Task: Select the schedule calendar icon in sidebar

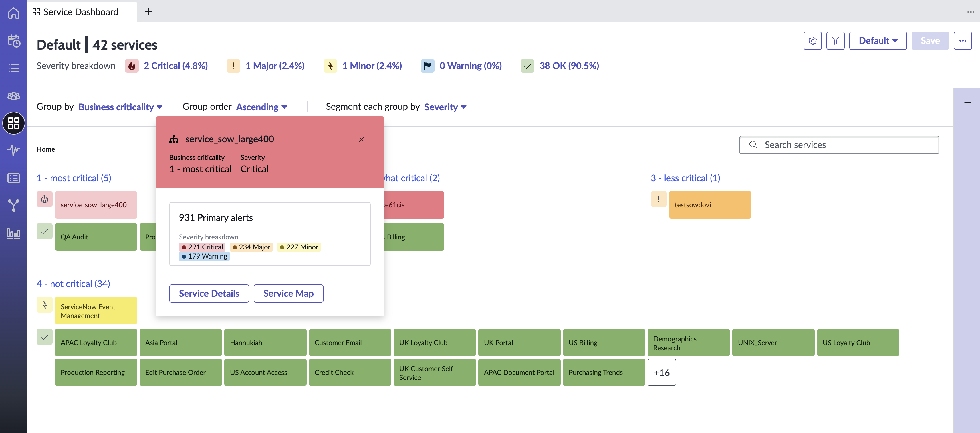Action: [14, 41]
